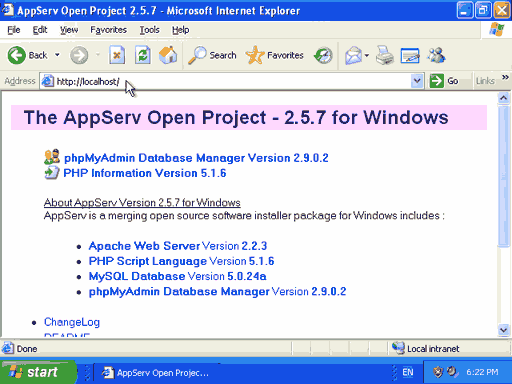The image size is (512, 384).
Task: Open the Mail envelope icon
Action: pyautogui.click(x=353, y=55)
